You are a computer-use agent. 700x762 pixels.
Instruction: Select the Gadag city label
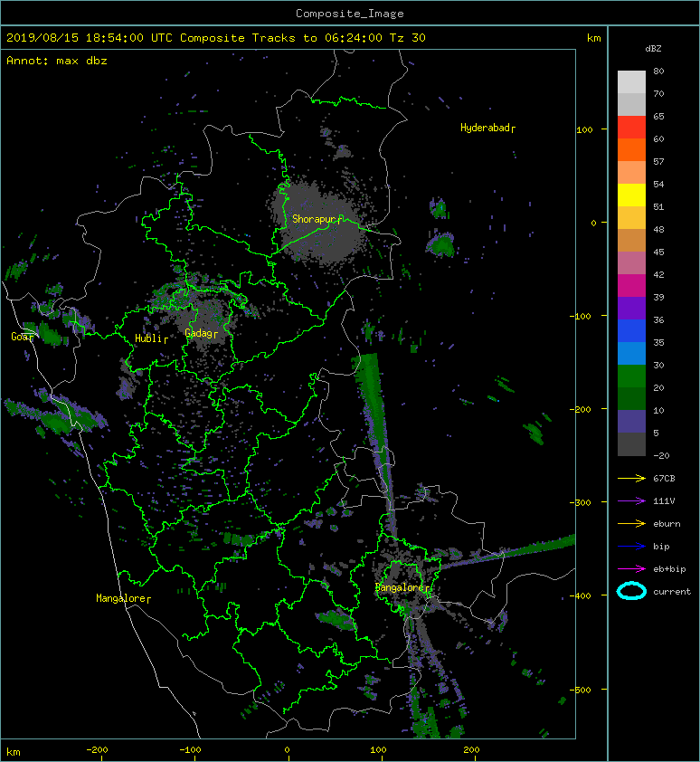[x=201, y=333]
